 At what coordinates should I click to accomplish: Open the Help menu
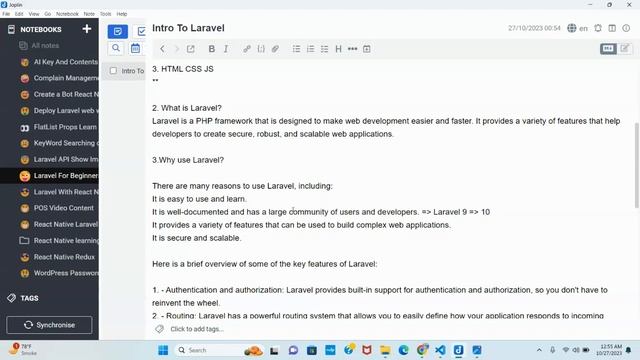pyautogui.click(x=122, y=14)
